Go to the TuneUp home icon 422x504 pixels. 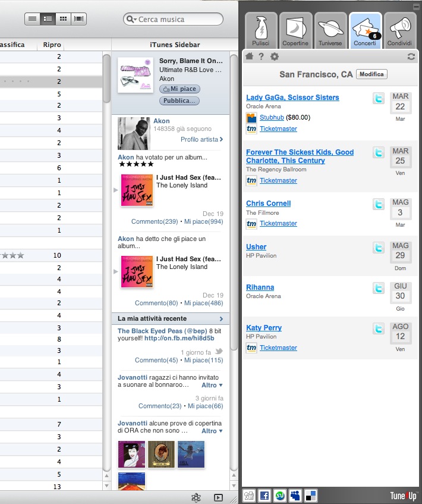point(250,57)
